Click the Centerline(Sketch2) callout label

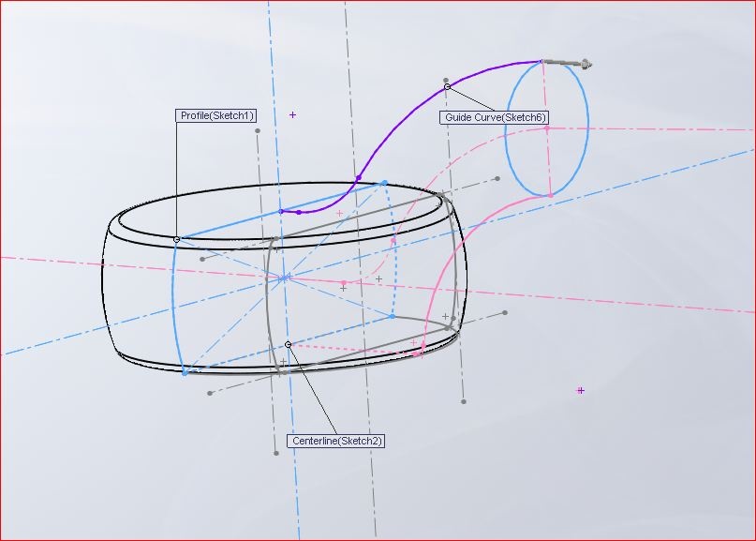(336, 441)
